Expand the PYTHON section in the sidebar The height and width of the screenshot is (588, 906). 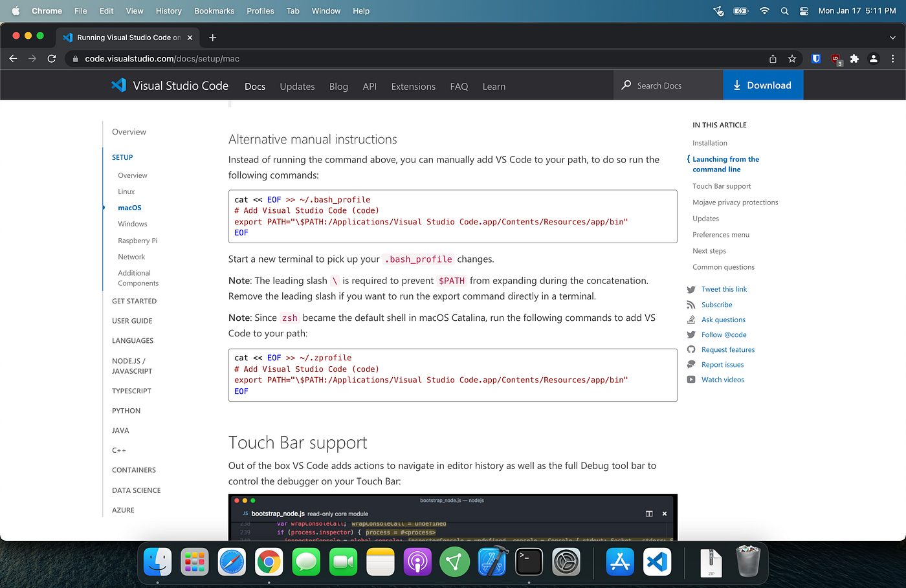pos(126,410)
